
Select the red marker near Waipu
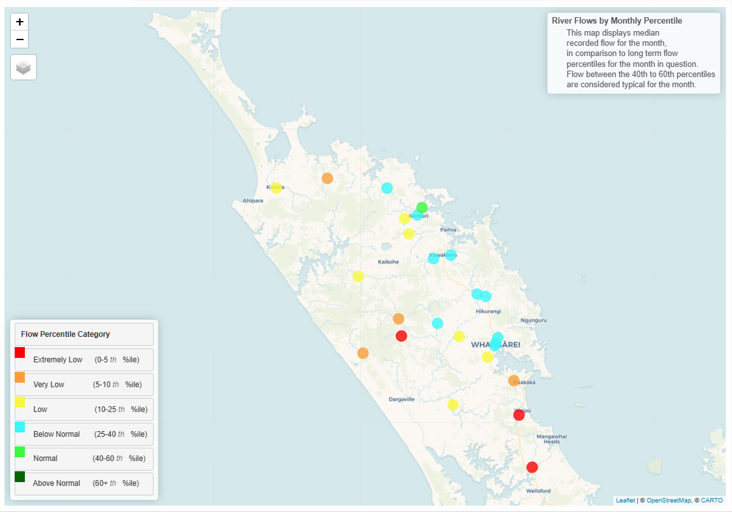coord(519,415)
